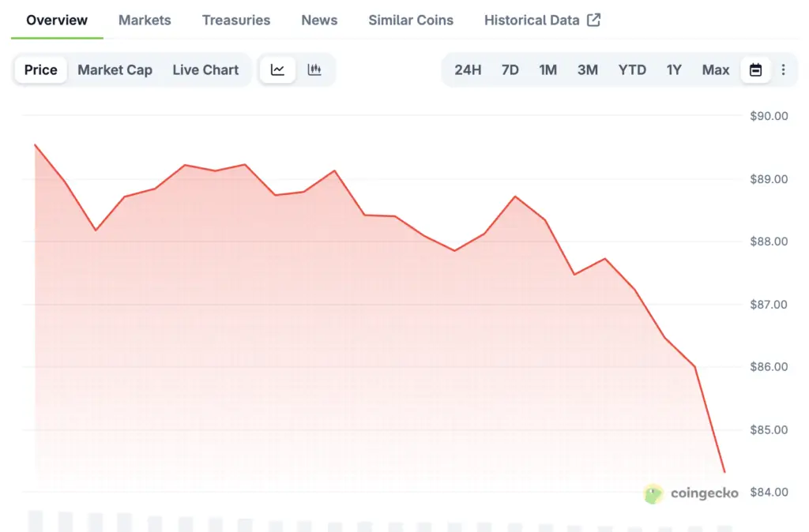Open the three-dot more options menu
The height and width of the screenshot is (532, 809).
[783, 69]
